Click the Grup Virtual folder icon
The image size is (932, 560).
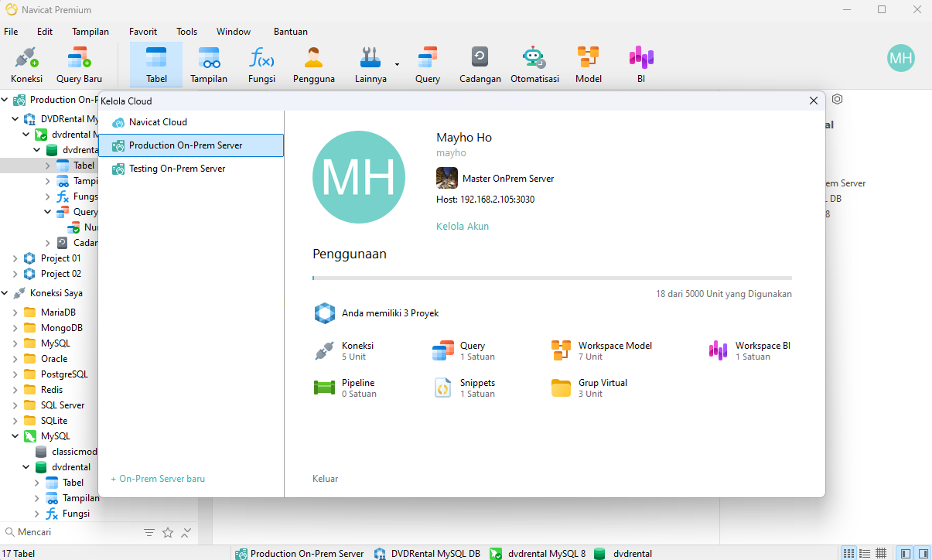click(561, 388)
